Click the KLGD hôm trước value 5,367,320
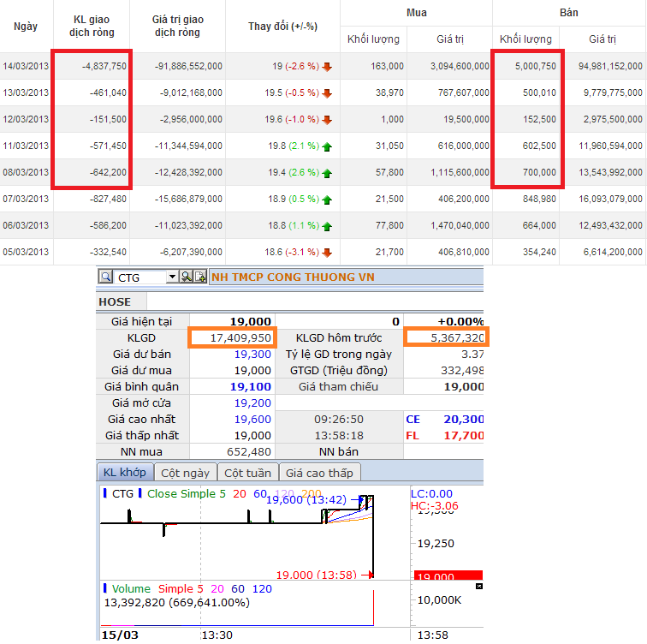 click(457, 338)
